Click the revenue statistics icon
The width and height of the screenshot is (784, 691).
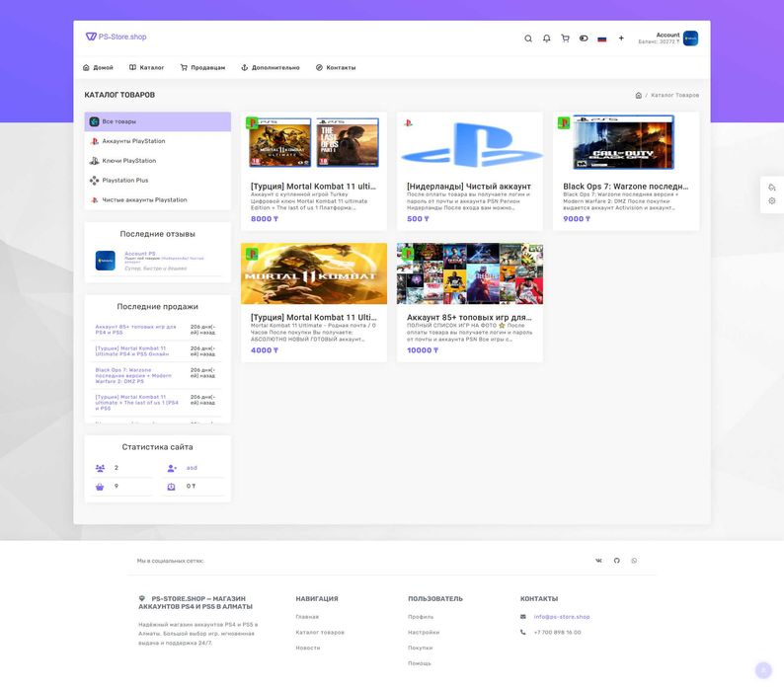[x=171, y=487]
